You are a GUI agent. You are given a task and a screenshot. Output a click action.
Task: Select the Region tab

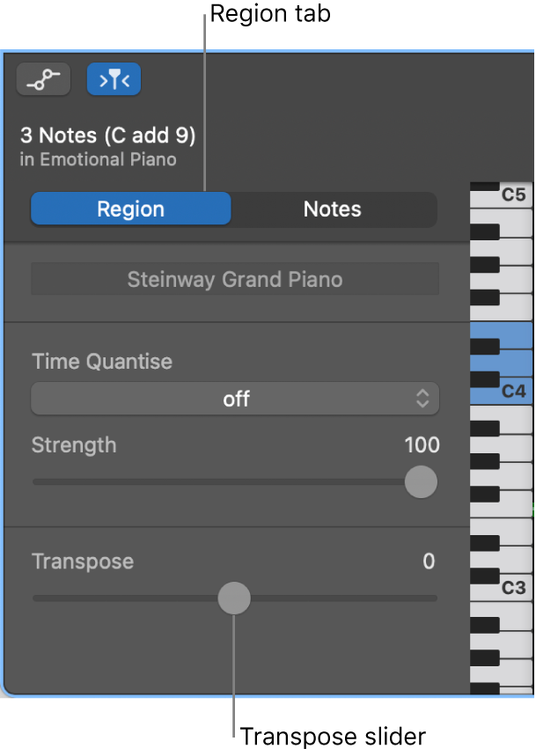tap(130, 209)
